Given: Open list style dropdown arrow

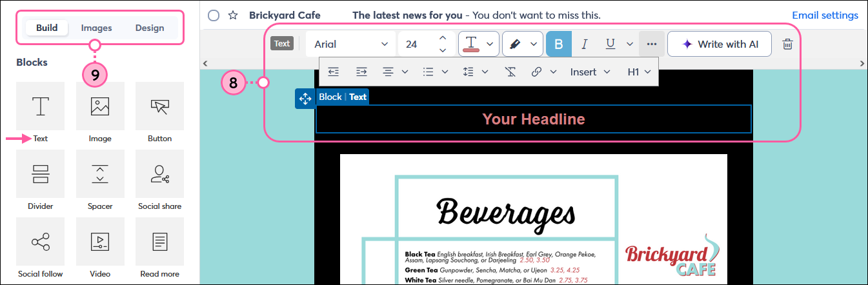Looking at the screenshot, I should pos(445,72).
